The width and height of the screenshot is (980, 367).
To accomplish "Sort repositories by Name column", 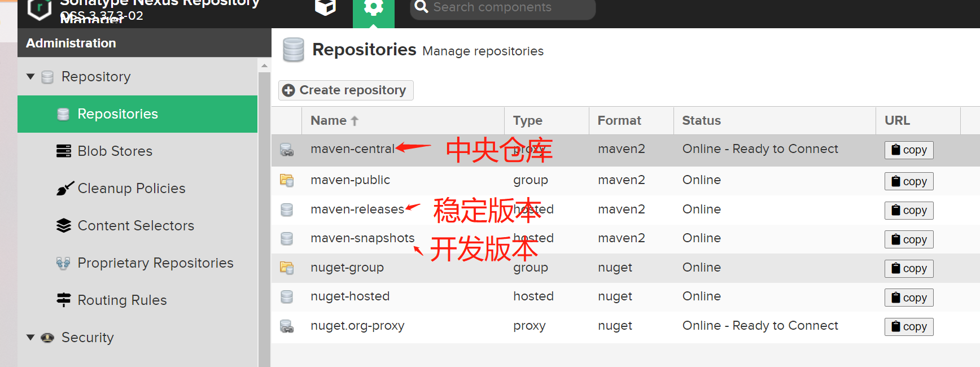I will click(403, 120).
